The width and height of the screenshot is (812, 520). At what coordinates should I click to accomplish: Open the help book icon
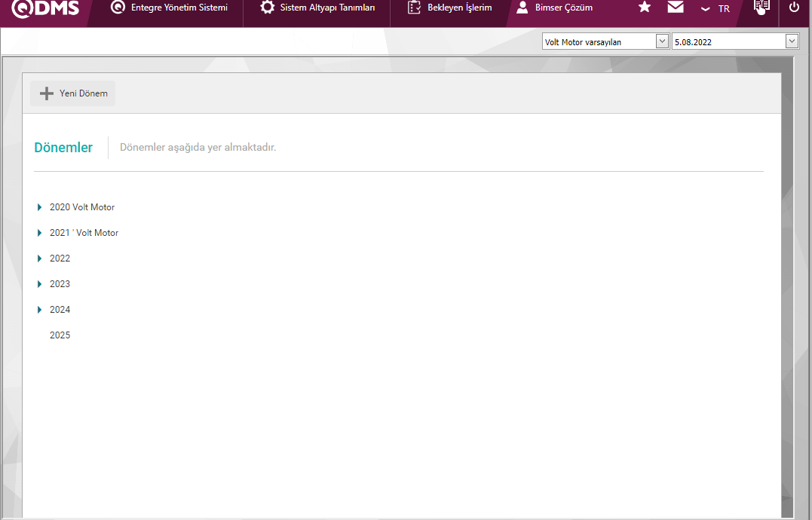(761, 6)
